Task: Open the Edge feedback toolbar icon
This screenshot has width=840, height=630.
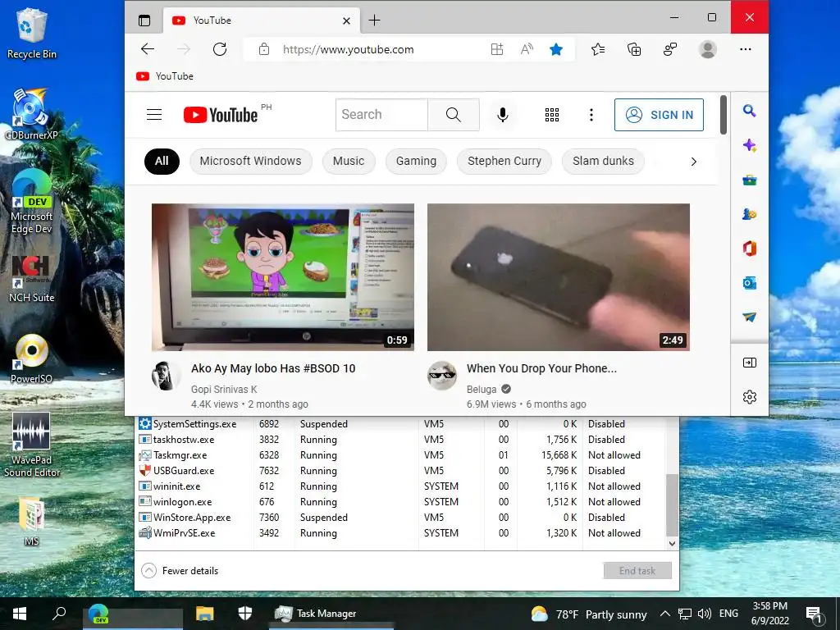Action: pyautogui.click(x=669, y=49)
